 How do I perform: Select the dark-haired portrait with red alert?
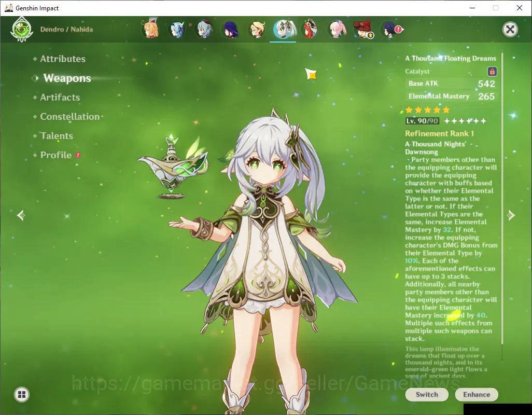(x=389, y=29)
